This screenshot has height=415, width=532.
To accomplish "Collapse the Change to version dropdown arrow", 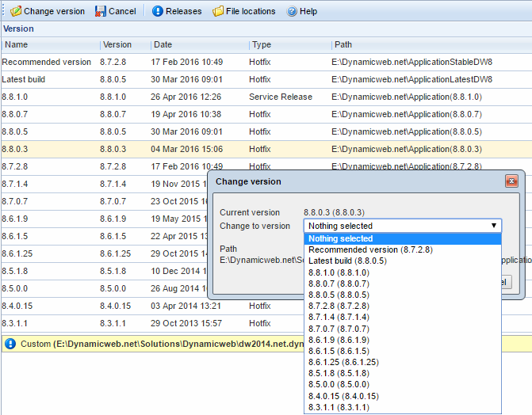I will (494, 226).
